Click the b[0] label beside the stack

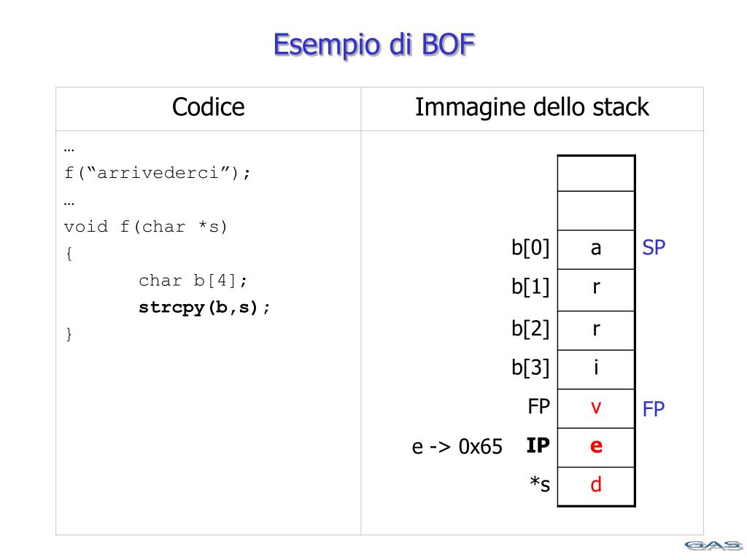(x=530, y=248)
